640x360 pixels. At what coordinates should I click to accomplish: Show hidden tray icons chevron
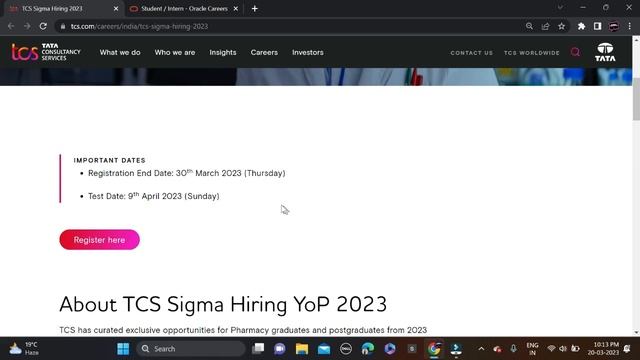[x=481, y=349]
